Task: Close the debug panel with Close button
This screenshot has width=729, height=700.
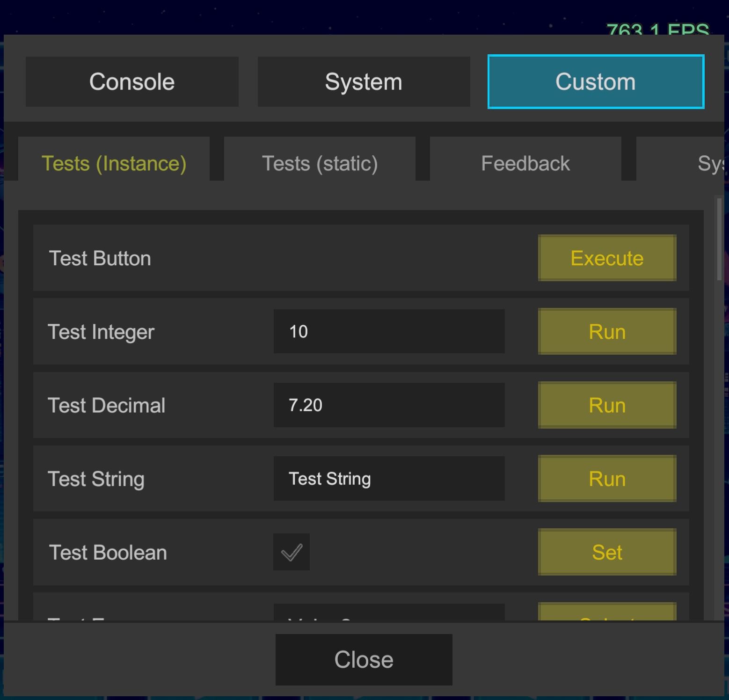Action: coord(364,659)
